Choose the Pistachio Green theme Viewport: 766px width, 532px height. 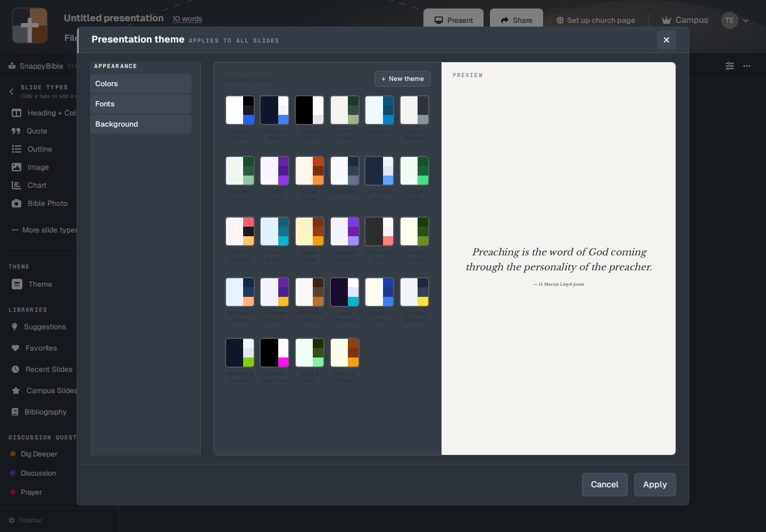(240, 171)
